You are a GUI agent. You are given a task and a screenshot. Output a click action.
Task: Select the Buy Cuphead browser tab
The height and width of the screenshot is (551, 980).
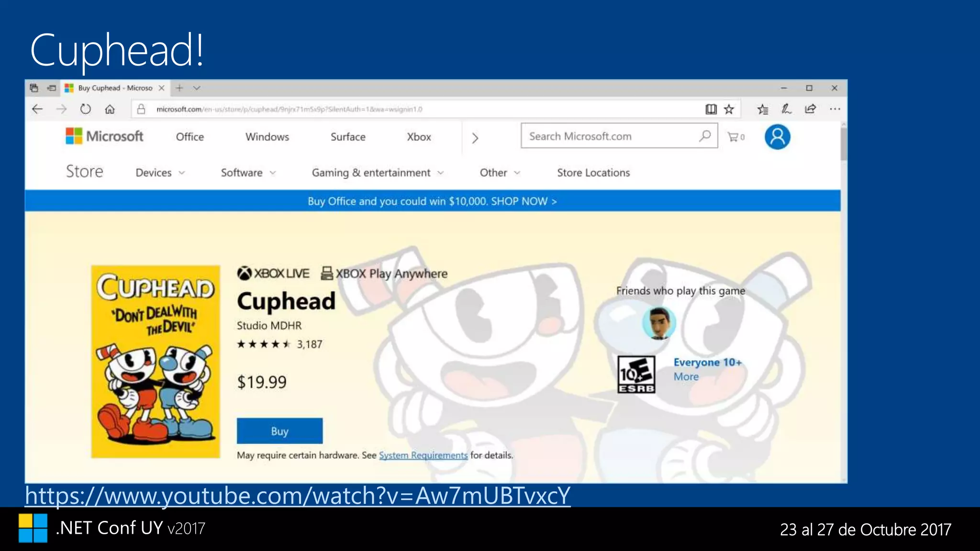click(115, 88)
